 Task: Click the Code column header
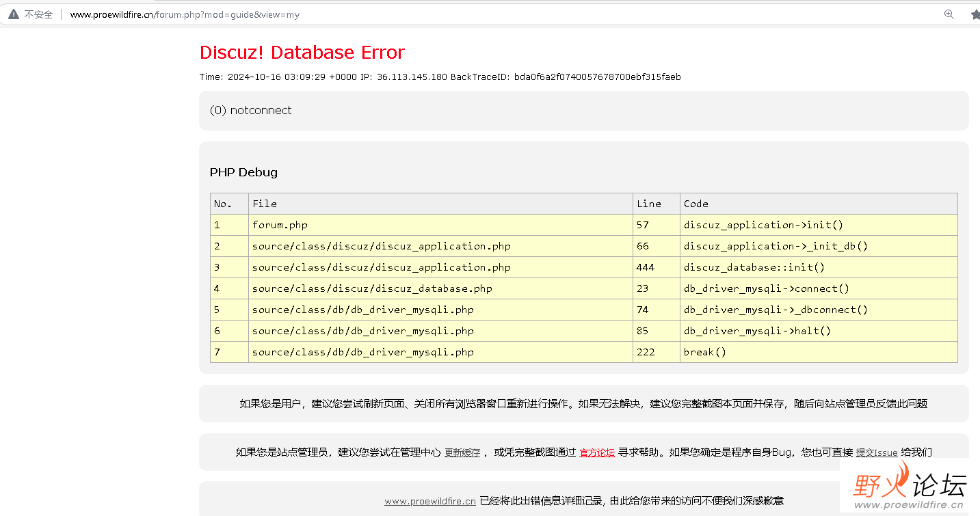[x=819, y=204]
